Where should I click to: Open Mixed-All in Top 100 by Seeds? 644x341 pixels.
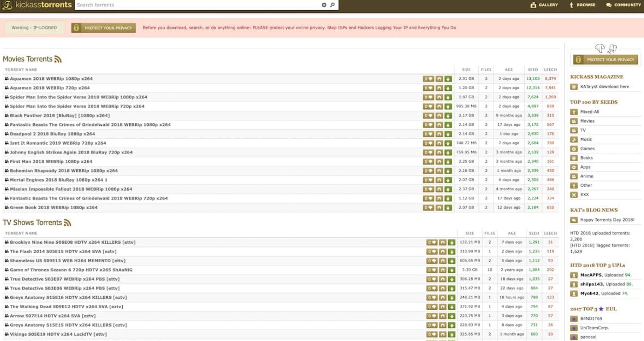tap(590, 112)
